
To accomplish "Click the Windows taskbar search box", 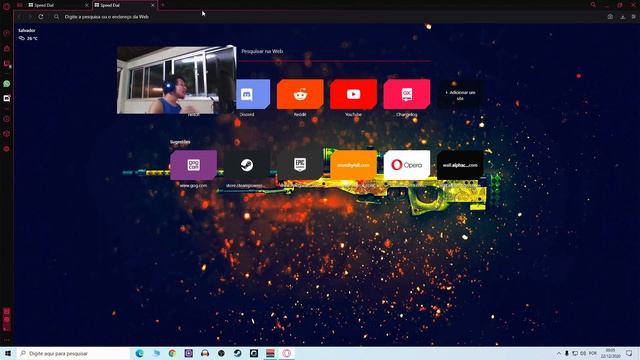I will pyautogui.click(x=73, y=353).
